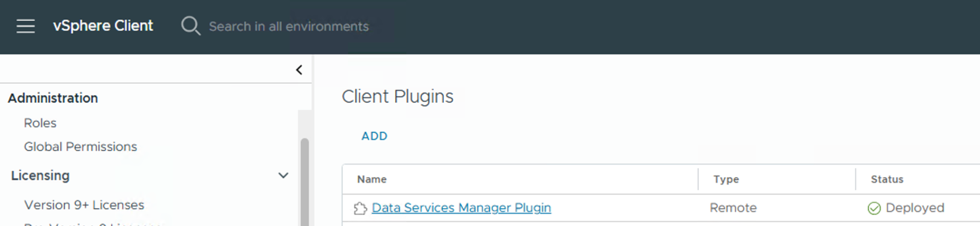Go to Global Permissions
This screenshot has height=226, width=980.
80,147
